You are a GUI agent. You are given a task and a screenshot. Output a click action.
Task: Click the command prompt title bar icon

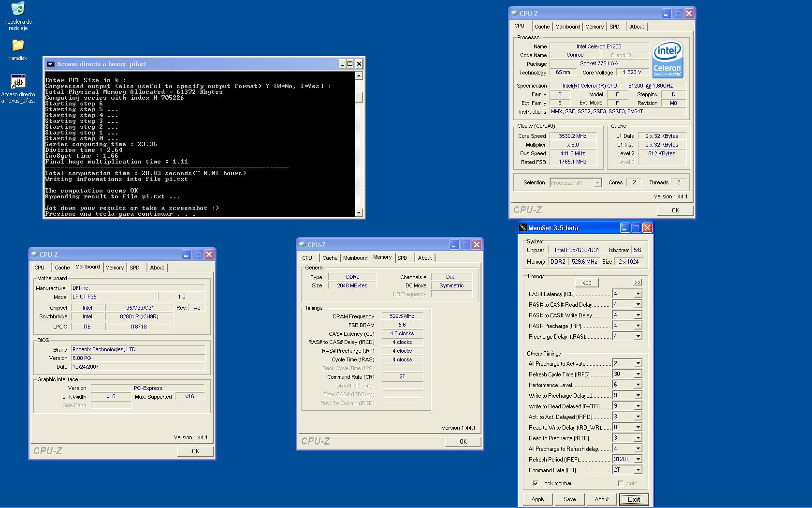(50, 64)
